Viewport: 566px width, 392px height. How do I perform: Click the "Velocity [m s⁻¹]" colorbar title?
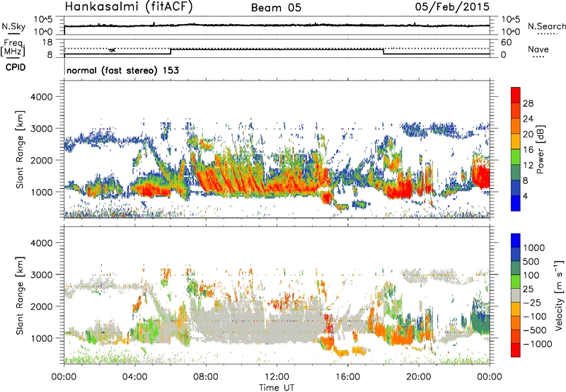click(x=559, y=296)
